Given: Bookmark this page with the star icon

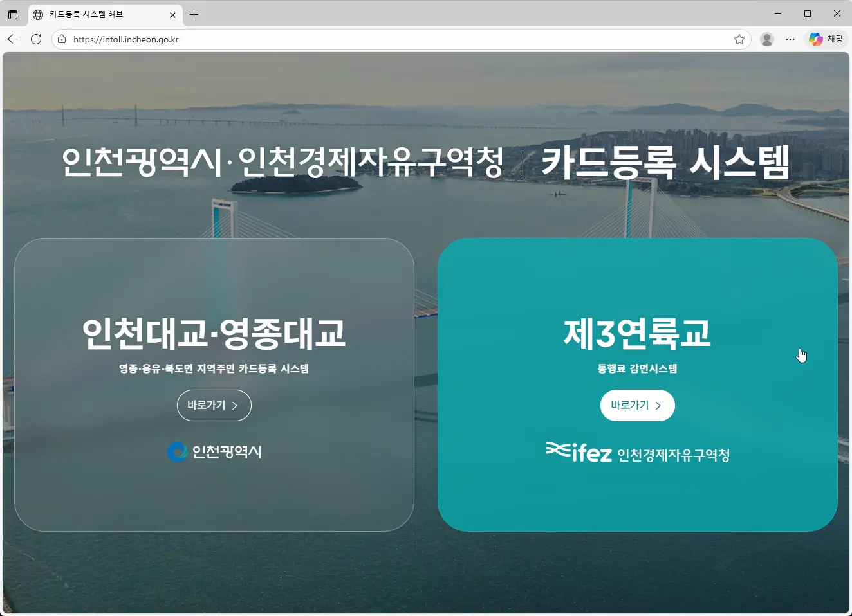Looking at the screenshot, I should pyautogui.click(x=739, y=39).
